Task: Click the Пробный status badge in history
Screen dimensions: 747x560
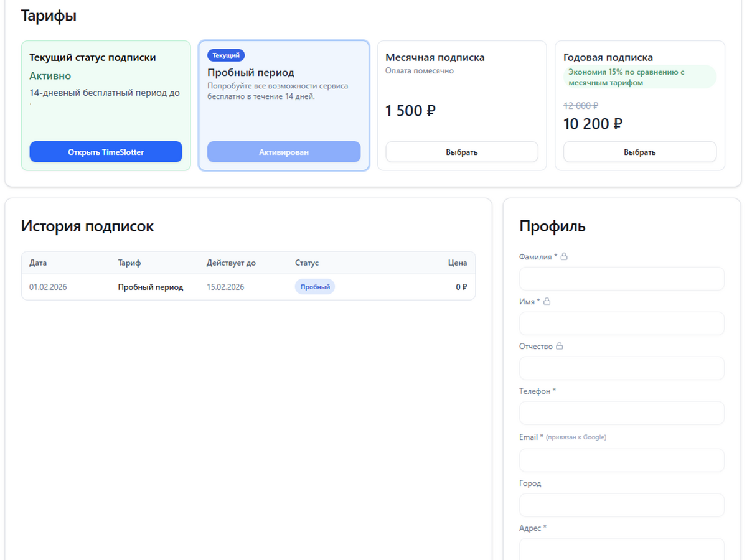Action: tap(315, 287)
